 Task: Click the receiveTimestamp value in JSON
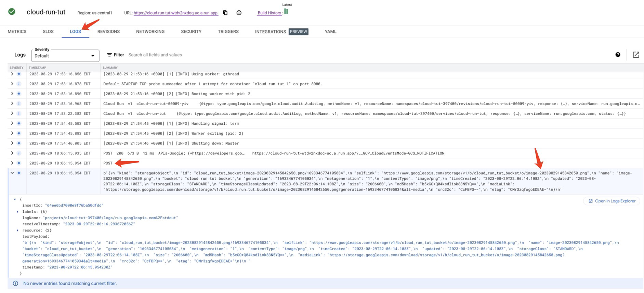[x=99, y=224]
